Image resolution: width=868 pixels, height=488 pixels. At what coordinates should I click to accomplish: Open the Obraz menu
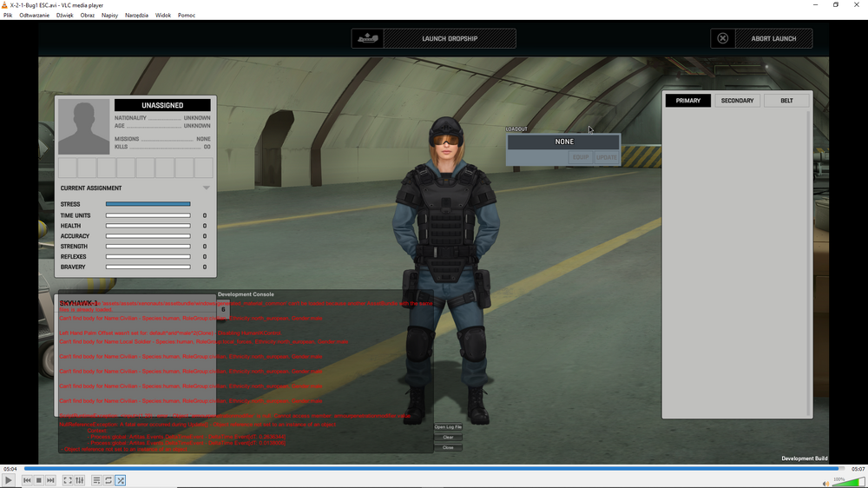[88, 16]
